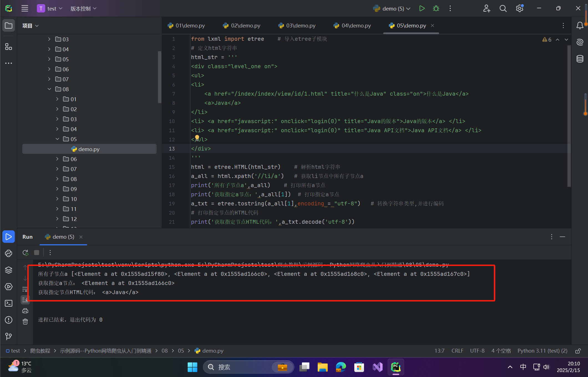Viewport: 588px width, 377px height.
Task: Expand the 06 folder under 08
Action: pos(57,159)
